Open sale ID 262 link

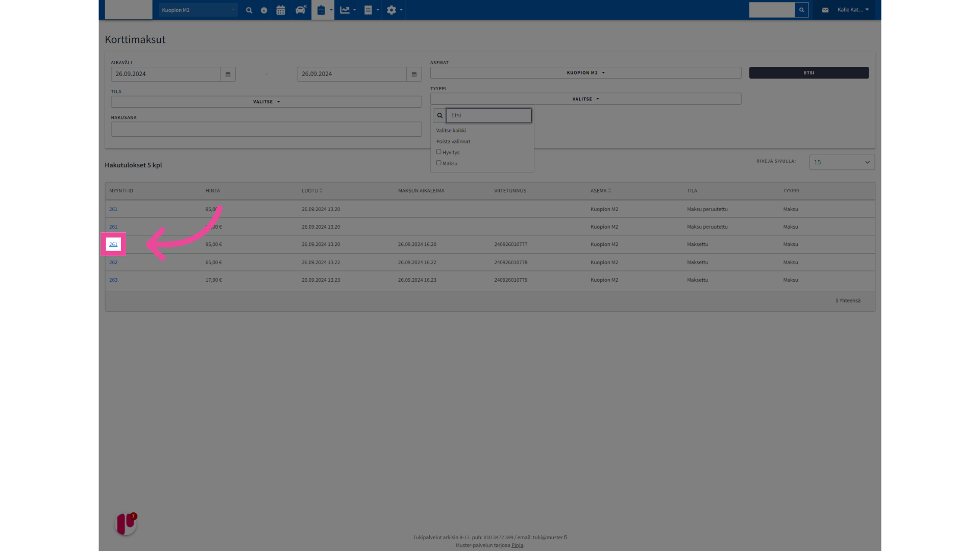tap(113, 263)
